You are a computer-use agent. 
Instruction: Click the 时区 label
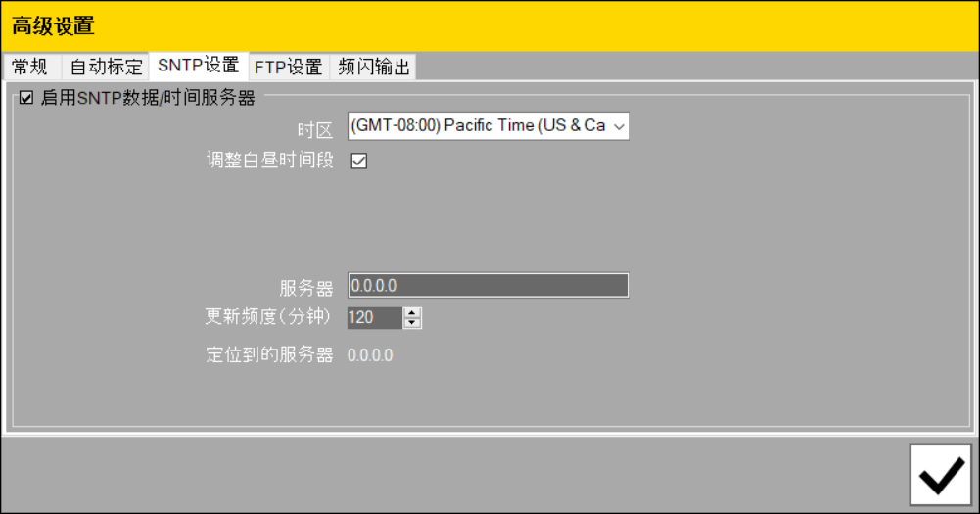pyautogui.click(x=315, y=129)
